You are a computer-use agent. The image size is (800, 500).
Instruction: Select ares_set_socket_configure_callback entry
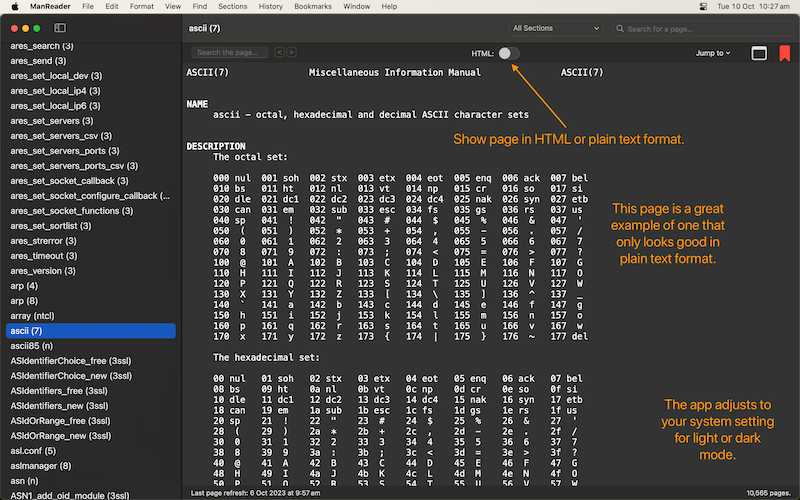[91, 196]
